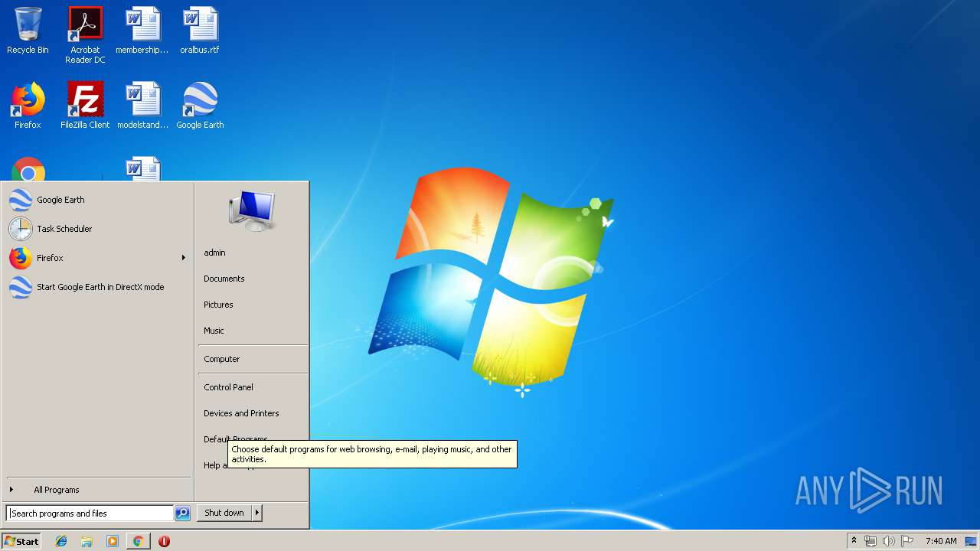Launch the FileZilla Client desktop shortcut
Screen dimensions: 980x551
85,106
